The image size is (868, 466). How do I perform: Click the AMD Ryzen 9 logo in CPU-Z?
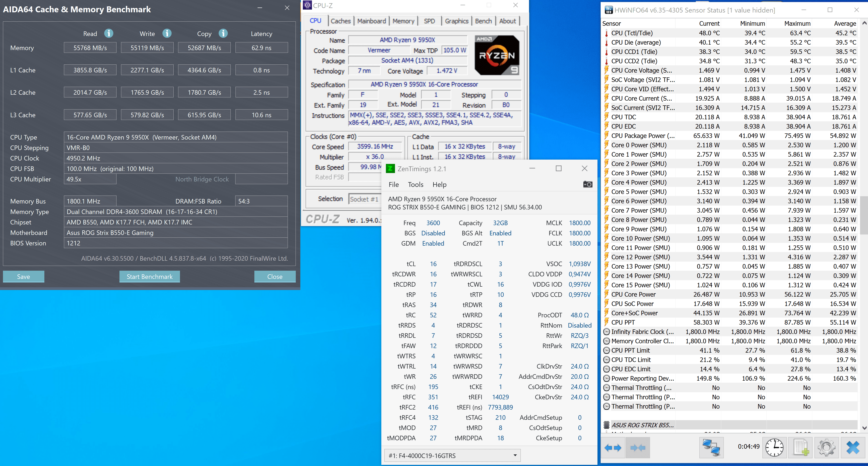497,55
